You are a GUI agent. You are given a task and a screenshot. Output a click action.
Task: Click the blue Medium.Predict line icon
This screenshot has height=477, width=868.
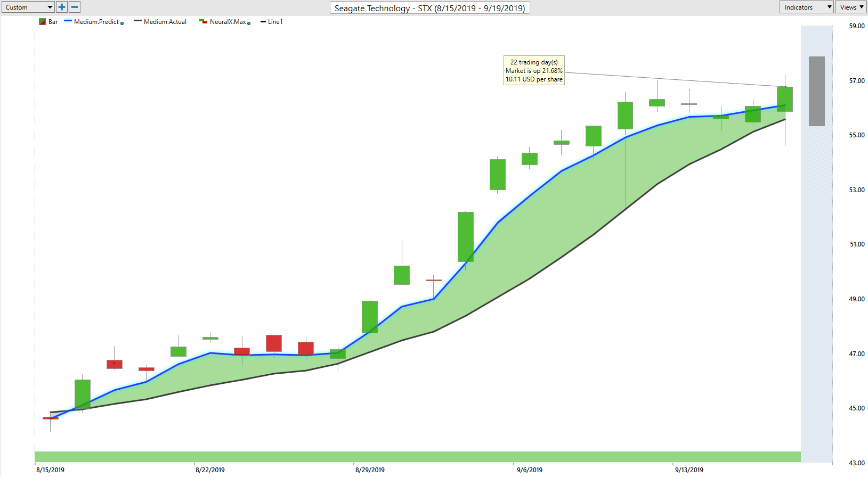coord(68,21)
